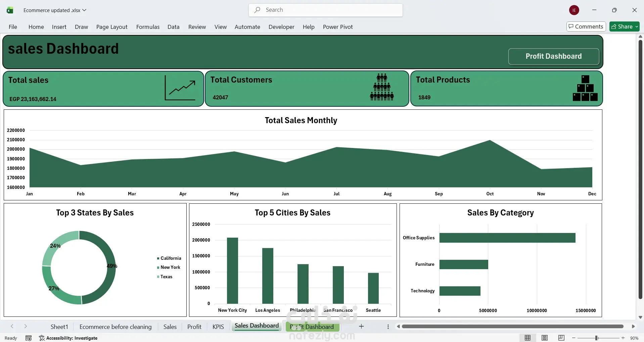Image resolution: width=644 pixels, height=342 pixels.
Task: Open the Formulas ribbon tab
Action: pos(148,27)
